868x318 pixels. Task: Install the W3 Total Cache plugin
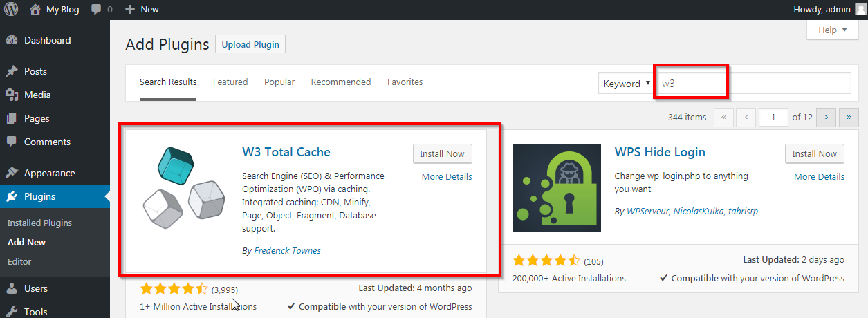[443, 153]
